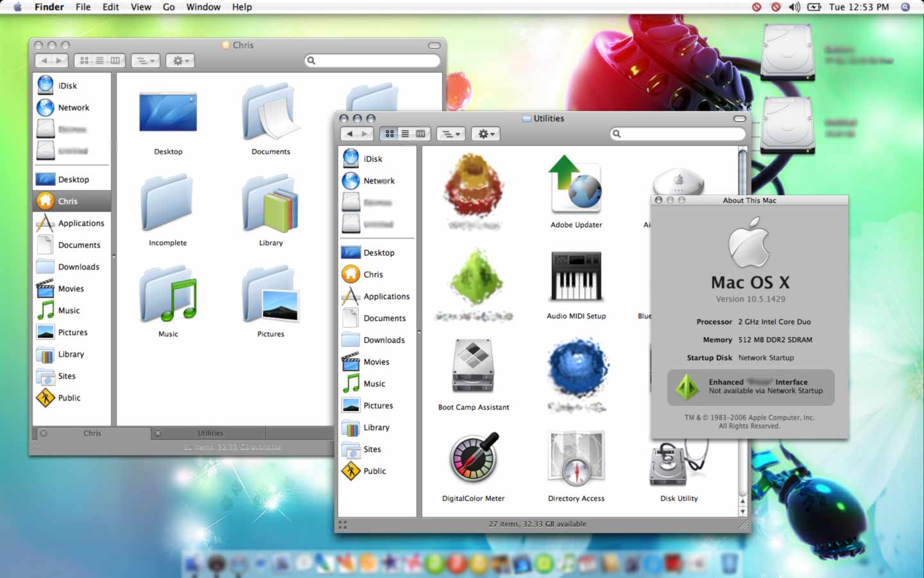
Task: Select Movies in the Chris window sidebar
Action: click(x=72, y=288)
